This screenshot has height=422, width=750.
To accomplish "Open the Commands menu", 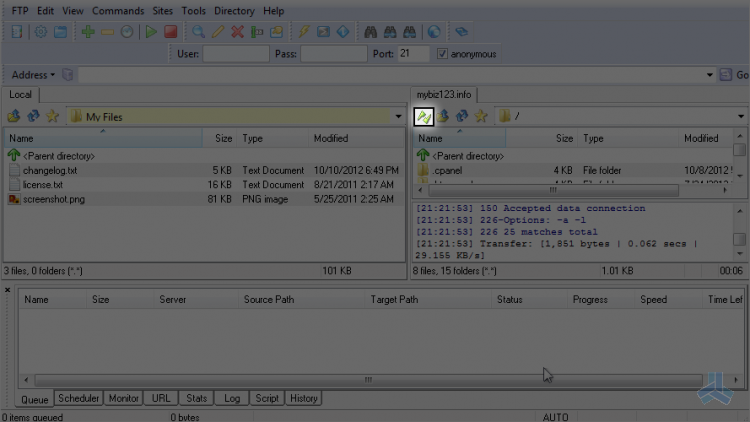I will [118, 11].
